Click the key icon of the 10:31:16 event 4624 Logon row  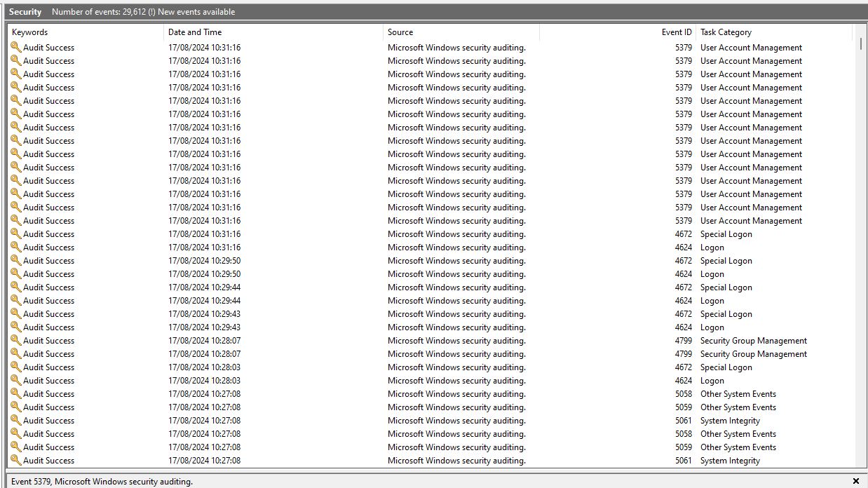coord(15,247)
